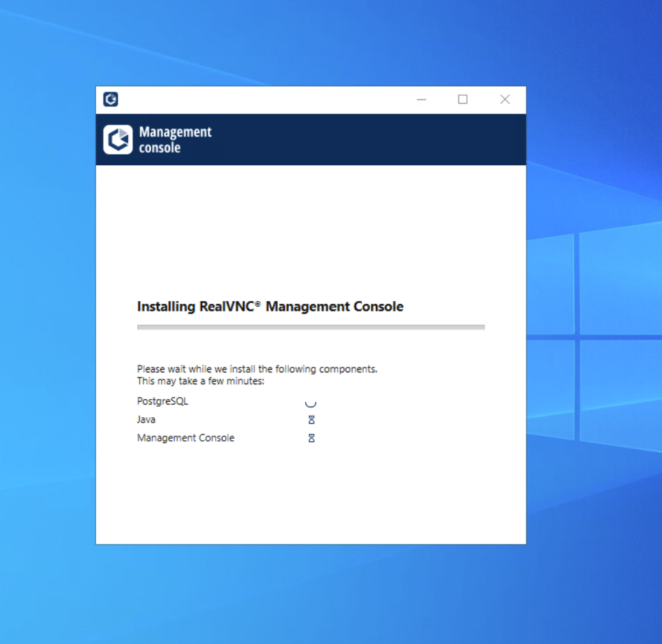Click the installer window title bar

[x=280, y=99]
